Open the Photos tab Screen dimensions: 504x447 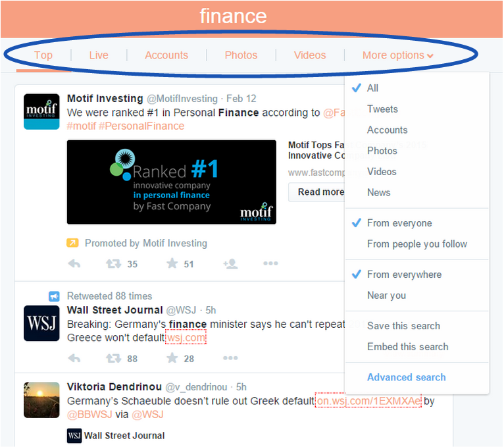[241, 55]
